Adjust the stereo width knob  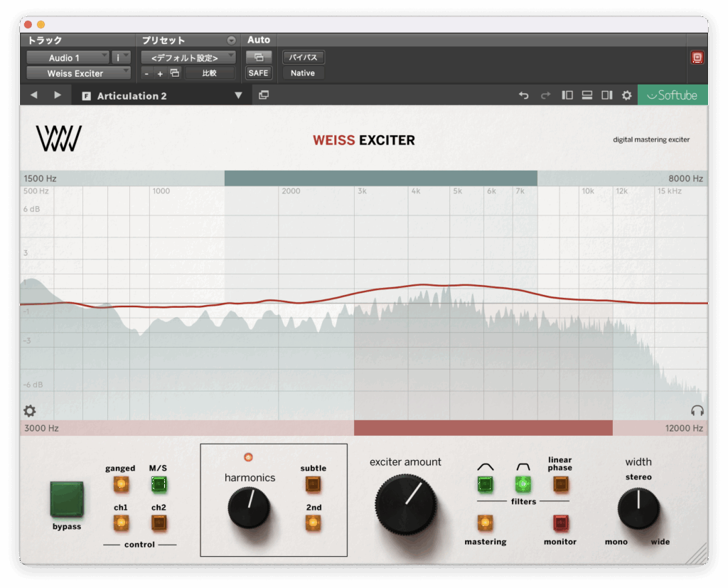[x=638, y=508]
